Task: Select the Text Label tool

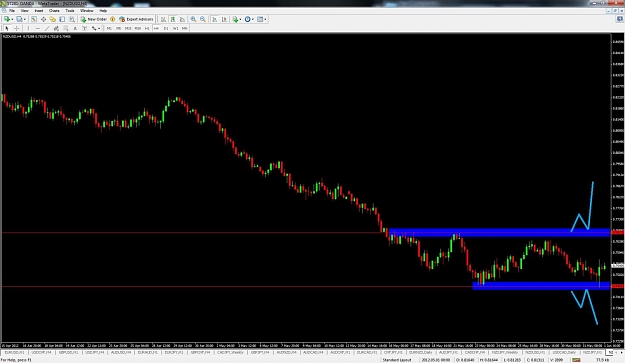Action: point(85,28)
